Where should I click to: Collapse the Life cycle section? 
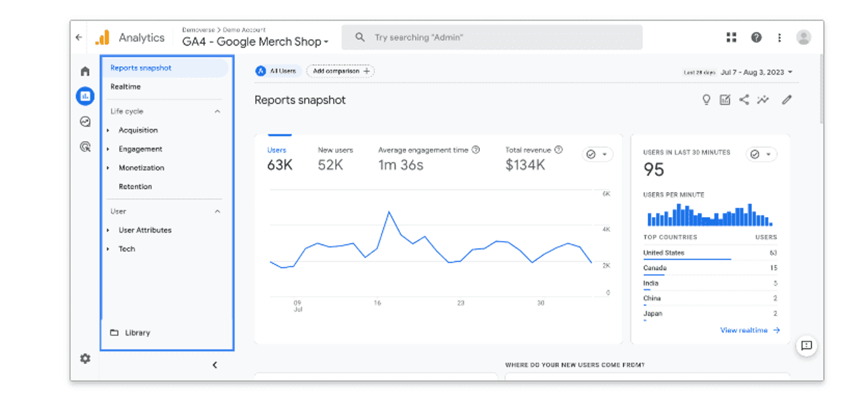217,111
